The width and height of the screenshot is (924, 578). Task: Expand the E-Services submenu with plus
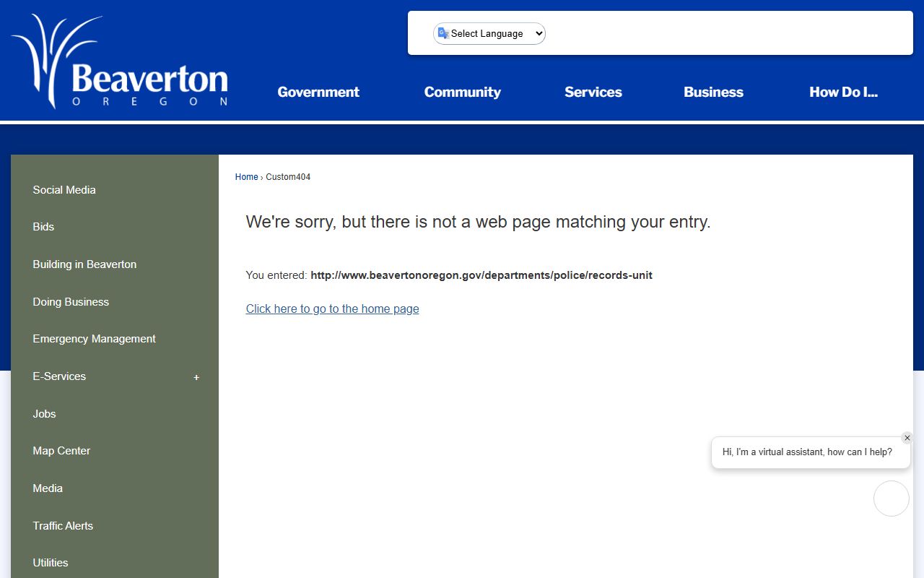(196, 377)
